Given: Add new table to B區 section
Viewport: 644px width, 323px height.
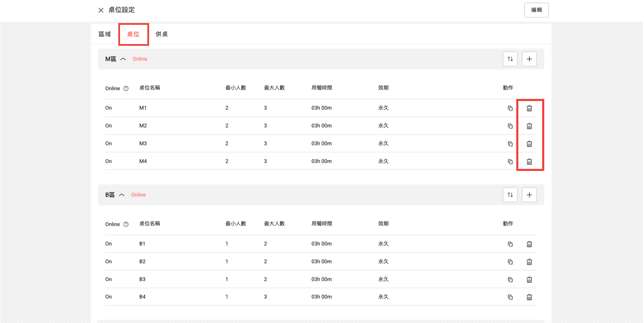Looking at the screenshot, I should [529, 195].
